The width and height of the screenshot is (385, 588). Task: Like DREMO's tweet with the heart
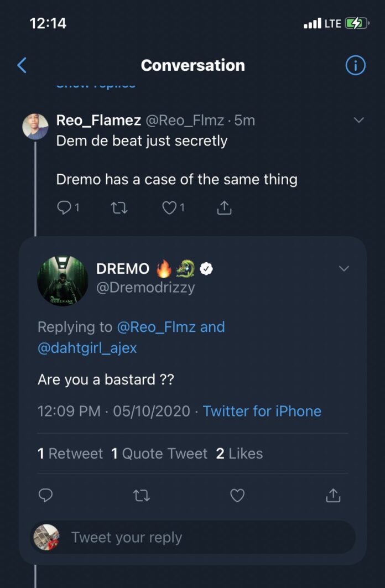point(237,495)
